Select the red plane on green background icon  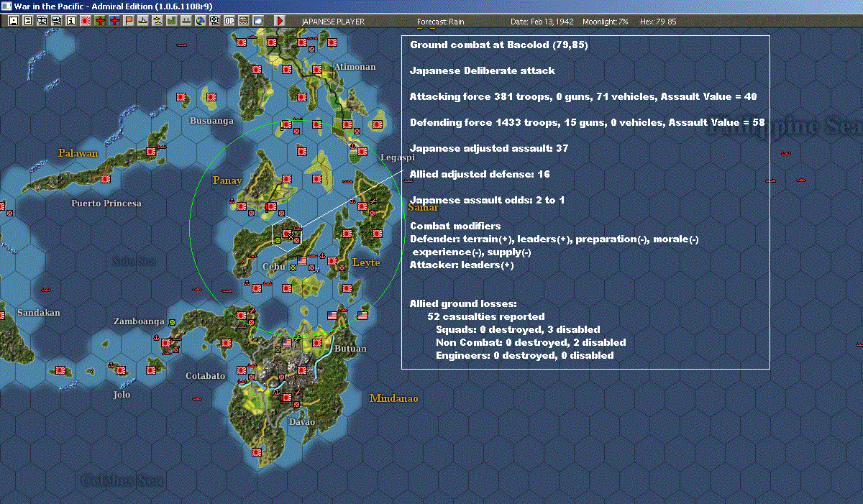[x=100, y=21]
